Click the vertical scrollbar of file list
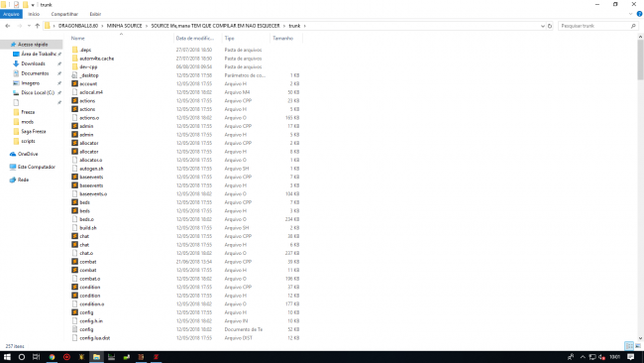 tap(640, 187)
